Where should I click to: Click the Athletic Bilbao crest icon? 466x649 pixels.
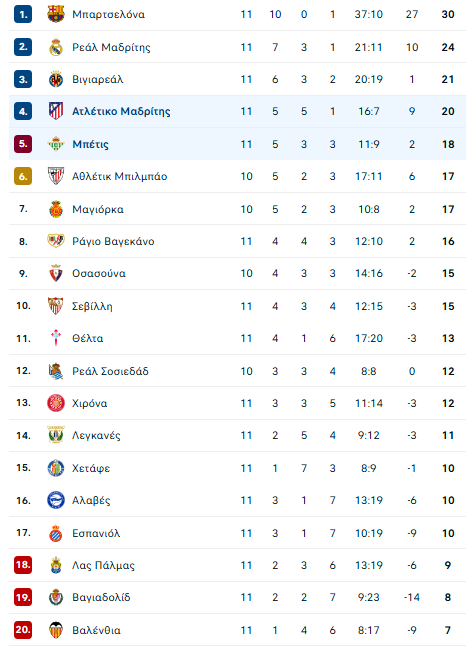[x=55, y=176]
